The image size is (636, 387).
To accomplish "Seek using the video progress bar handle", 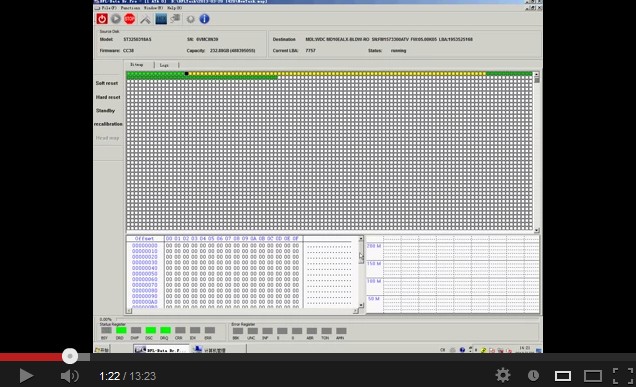I will click(x=70, y=356).
